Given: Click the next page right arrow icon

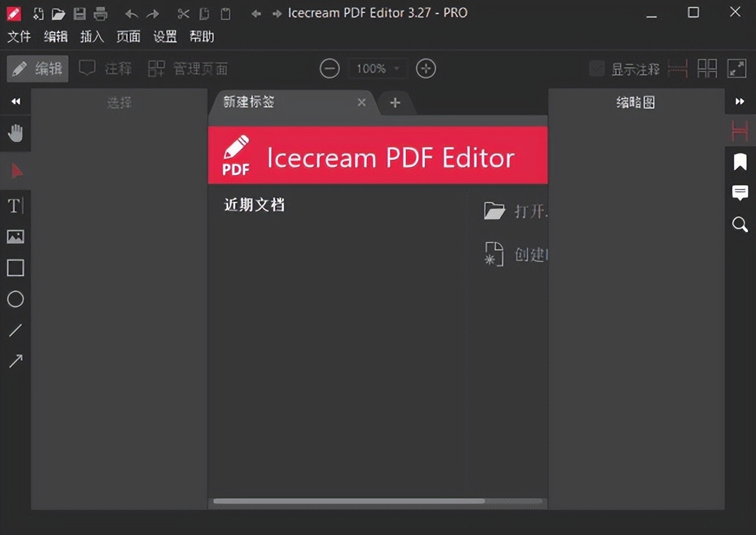Looking at the screenshot, I should click(x=276, y=14).
